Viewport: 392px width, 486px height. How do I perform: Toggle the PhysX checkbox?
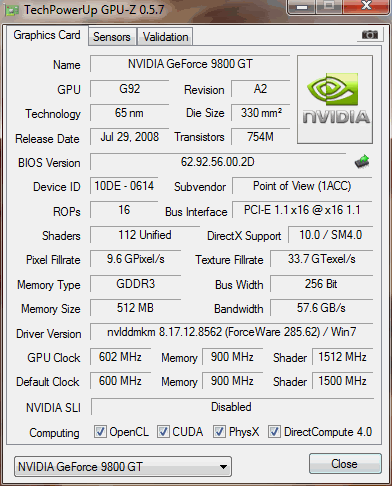(x=219, y=432)
